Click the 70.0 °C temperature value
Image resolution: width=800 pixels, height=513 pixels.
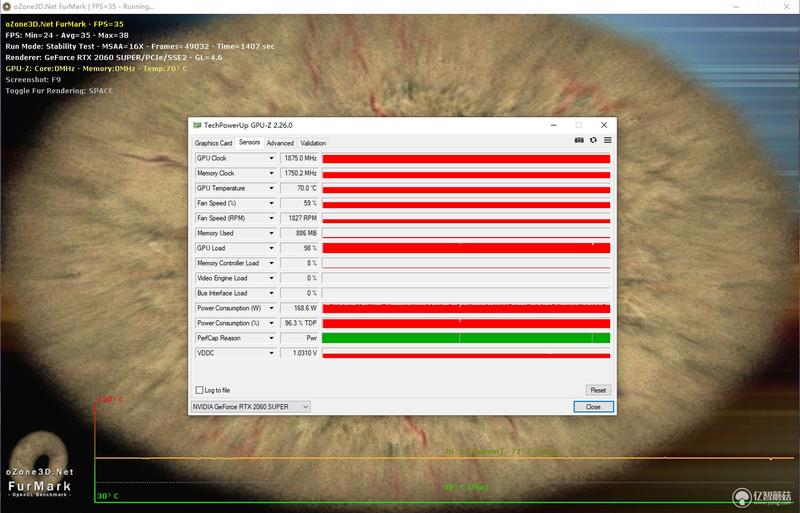click(300, 188)
